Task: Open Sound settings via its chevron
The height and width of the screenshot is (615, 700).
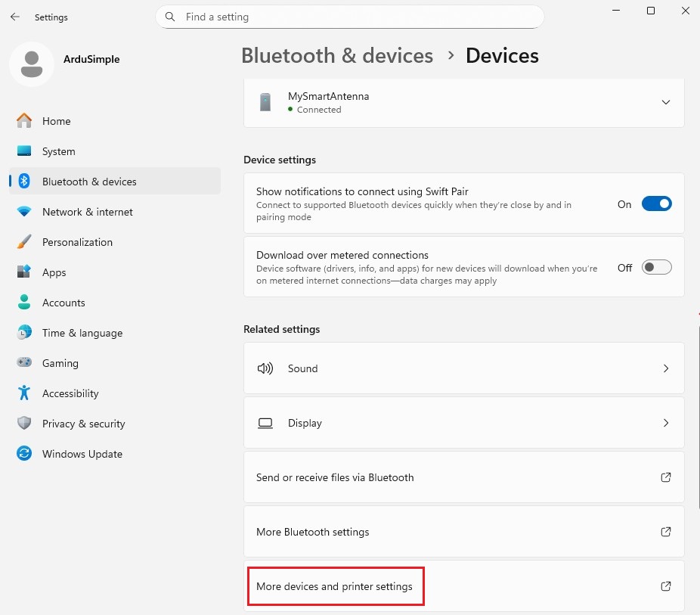Action: pyautogui.click(x=665, y=368)
